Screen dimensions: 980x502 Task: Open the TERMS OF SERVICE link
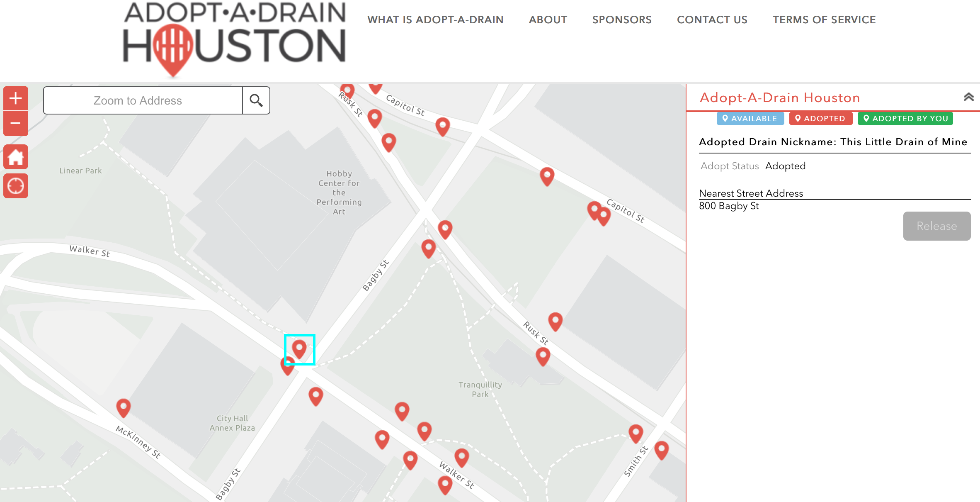pyautogui.click(x=824, y=19)
